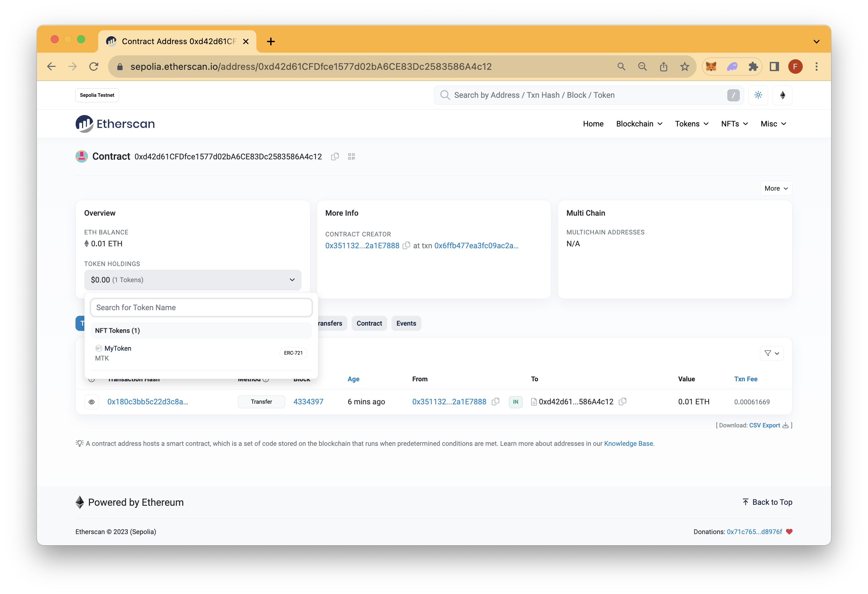Image resolution: width=868 pixels, height=594 pixels.
Task: Open From address 0x351132...2a1E7888 in table
Action: [449, 402]
